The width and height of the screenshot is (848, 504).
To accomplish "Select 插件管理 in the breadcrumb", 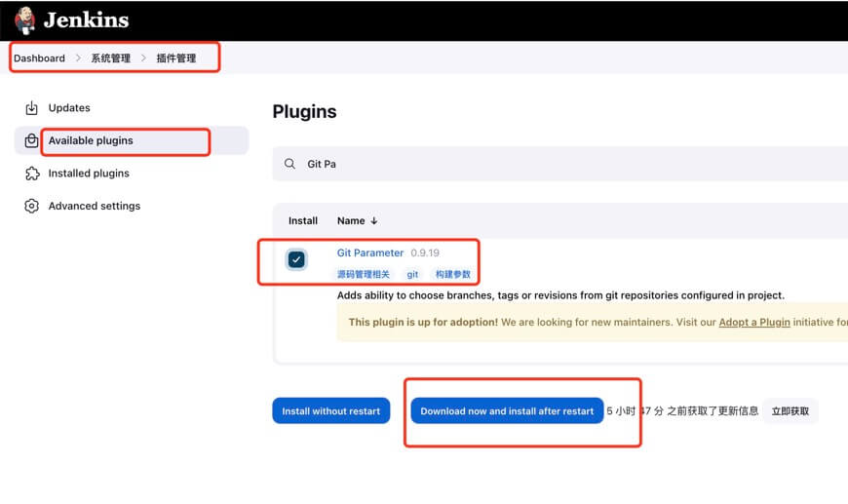I will coord(176,58).
